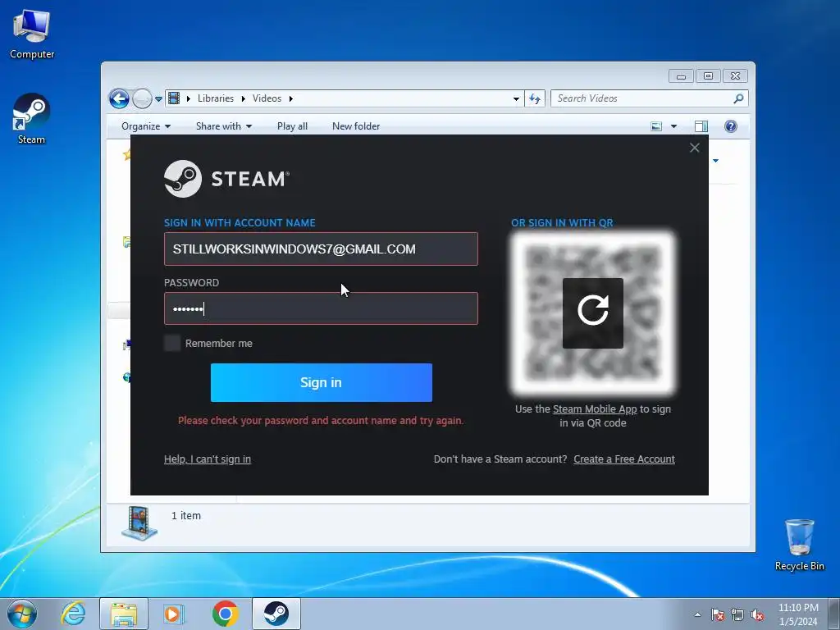Expand arrow between Libraries and Videos
Screen dimensions: 840x630
(243, 98)
